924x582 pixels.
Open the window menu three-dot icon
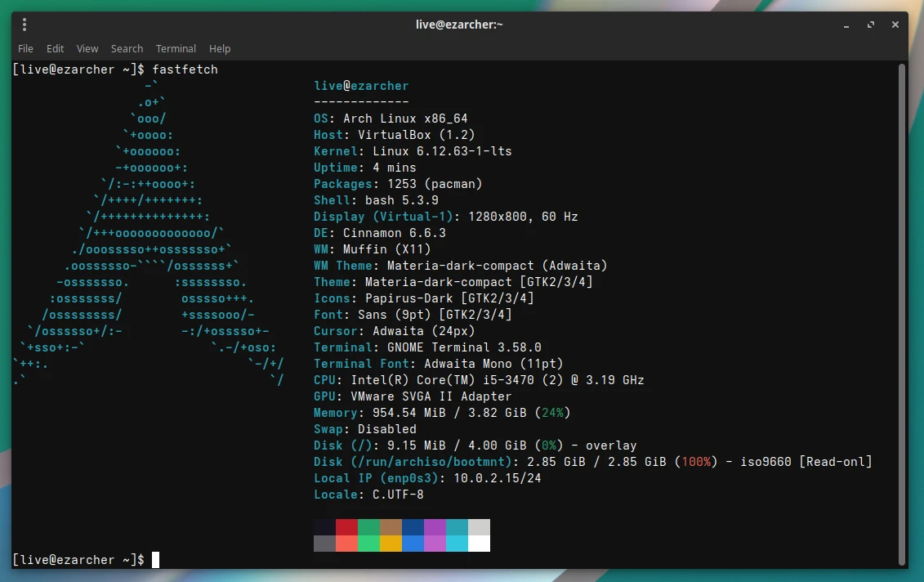[x=24, y=25]
